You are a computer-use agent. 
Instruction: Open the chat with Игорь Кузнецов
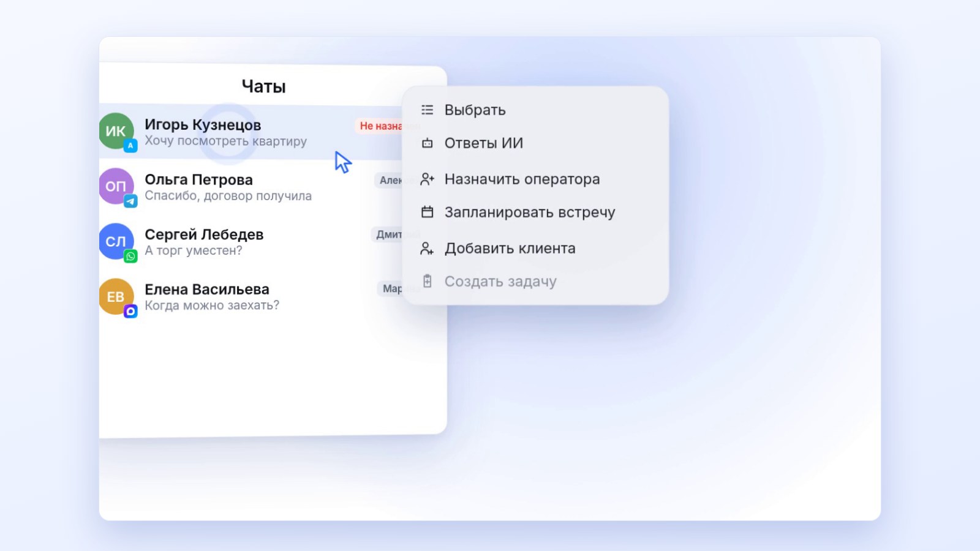point(251,132)
